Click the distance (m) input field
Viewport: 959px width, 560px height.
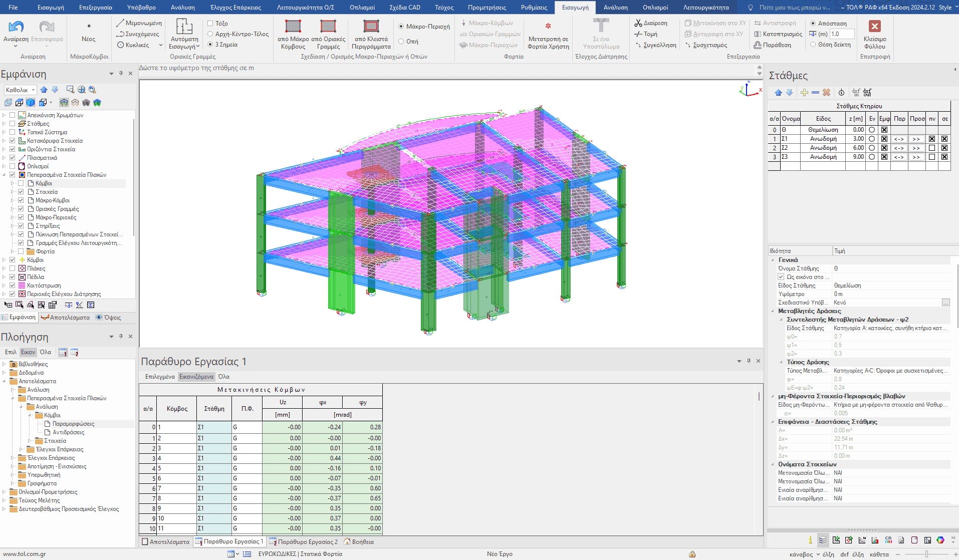[x=841, y=34]
